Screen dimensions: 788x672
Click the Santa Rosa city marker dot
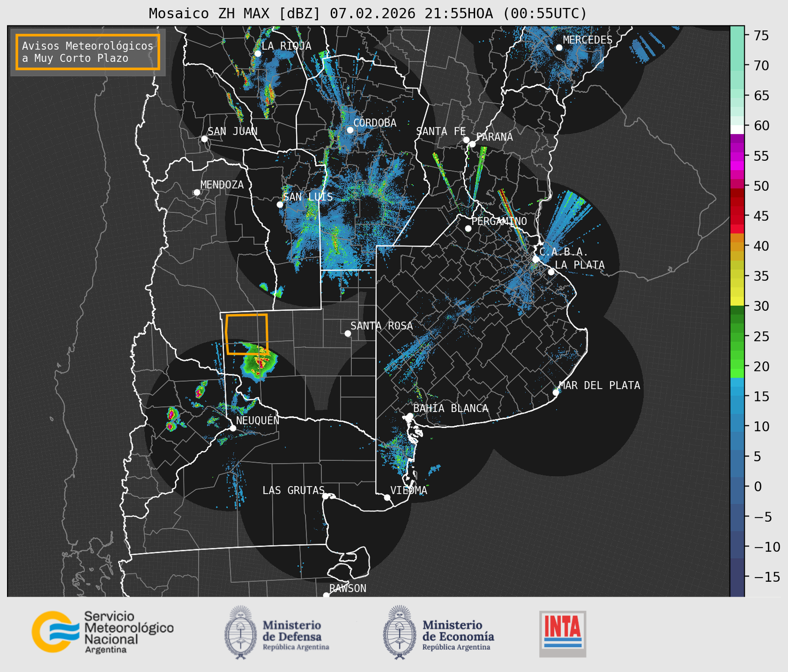[x=348, y=333]
